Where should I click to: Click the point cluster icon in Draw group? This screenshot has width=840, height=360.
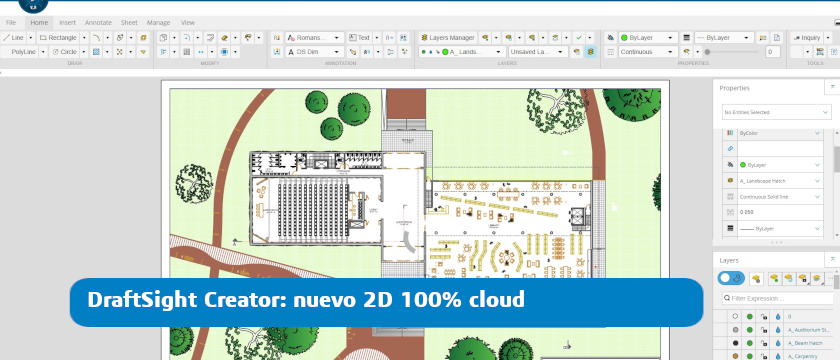(119, 52)
